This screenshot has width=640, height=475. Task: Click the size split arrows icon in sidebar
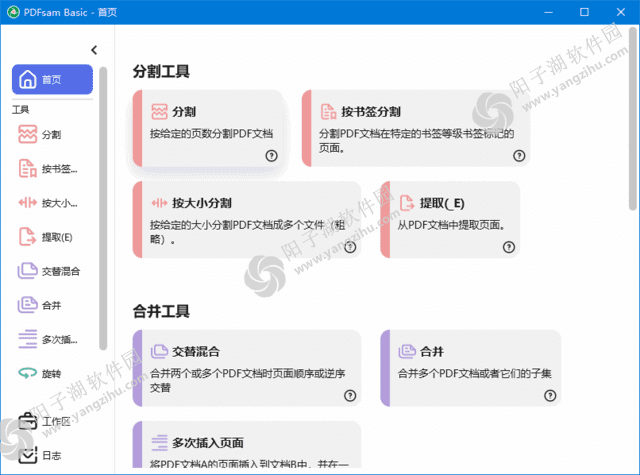click(x=27, y=202)
